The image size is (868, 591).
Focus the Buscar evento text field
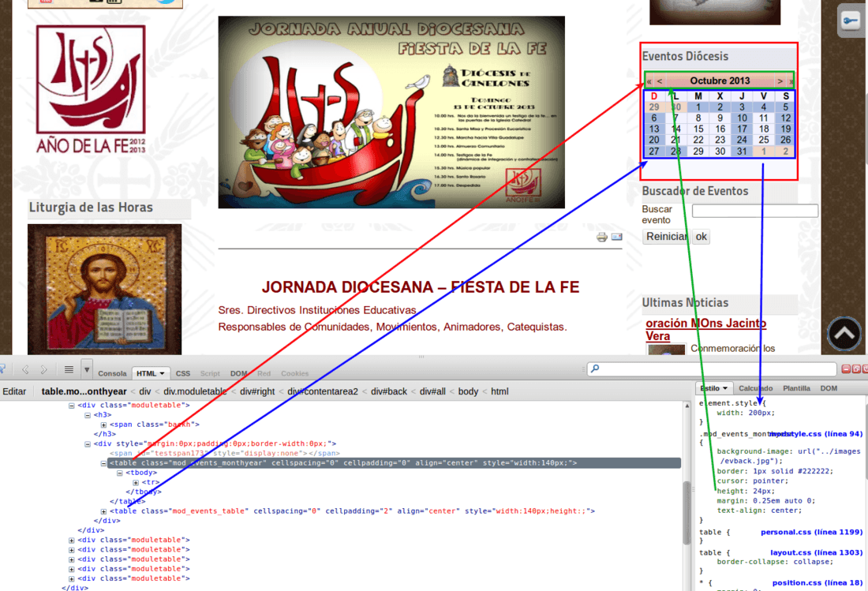coord(755,210)
